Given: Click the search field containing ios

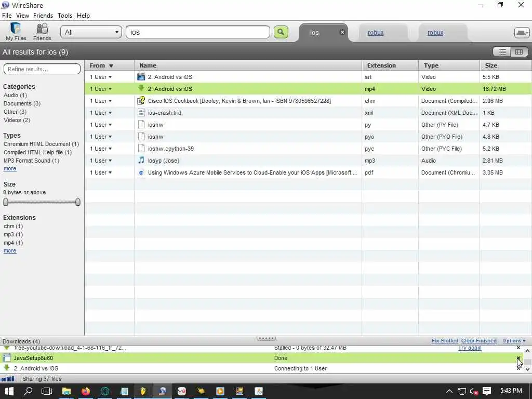Looking at the screenshot, I should pos(198,32).
